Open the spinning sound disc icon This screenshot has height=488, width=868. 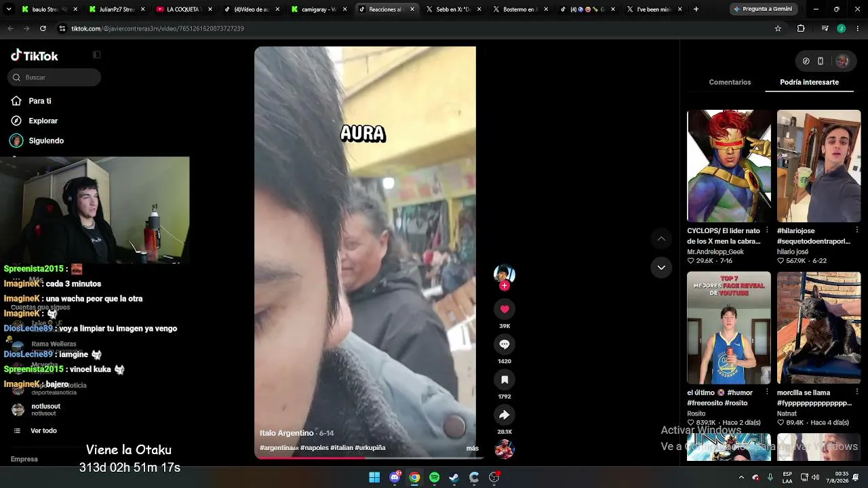(x=504, y=449)
